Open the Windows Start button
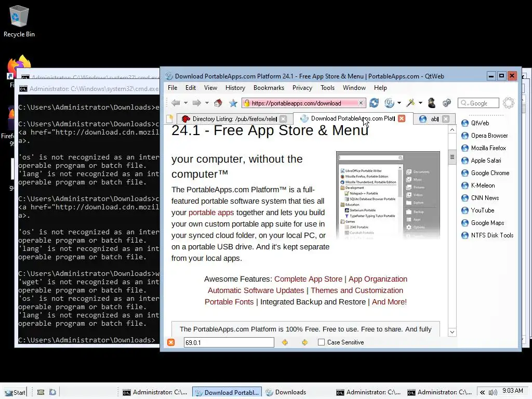This screenshot has height=399, width=532. 16,392
